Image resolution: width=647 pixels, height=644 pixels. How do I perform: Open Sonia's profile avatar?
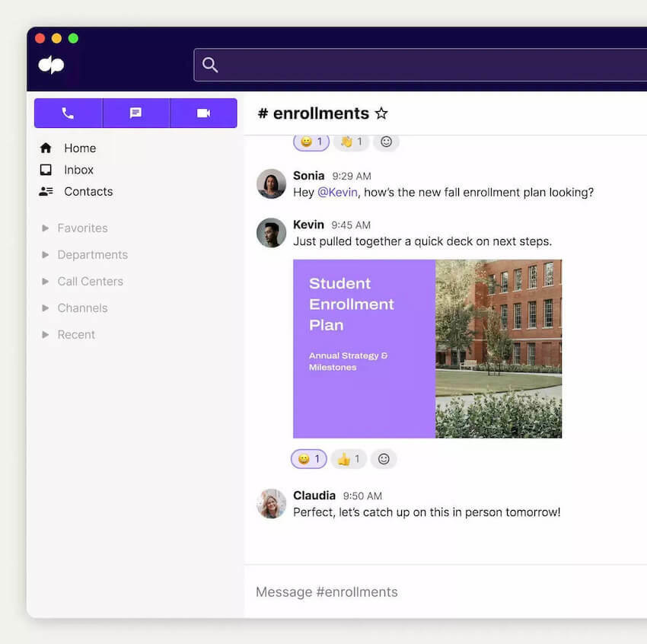click(271, 185)
